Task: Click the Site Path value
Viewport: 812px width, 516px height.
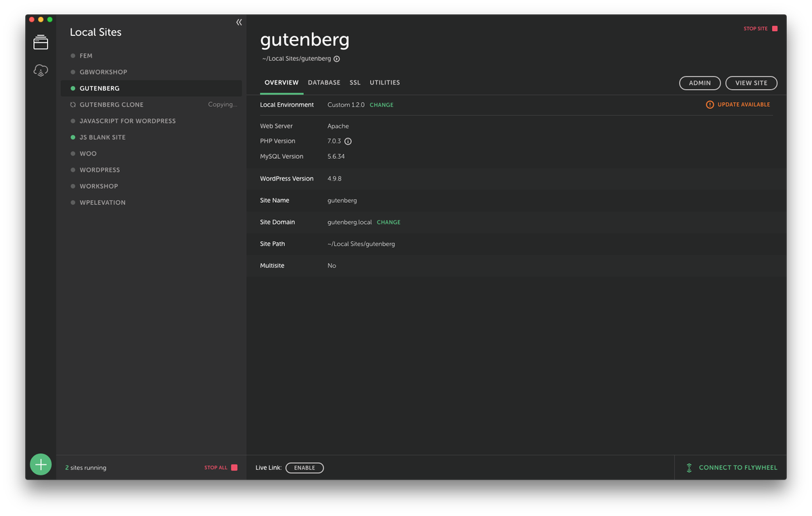Action: coord(361,243)
